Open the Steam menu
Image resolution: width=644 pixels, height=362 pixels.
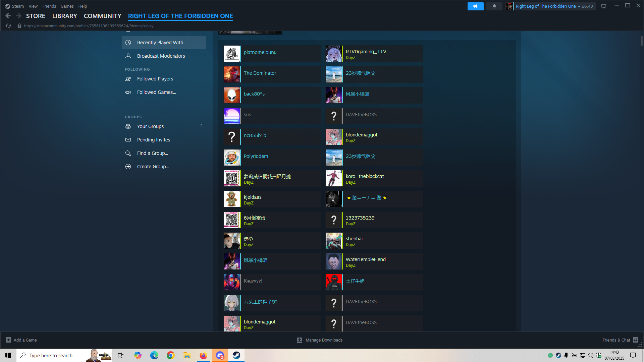coord(18,6)
